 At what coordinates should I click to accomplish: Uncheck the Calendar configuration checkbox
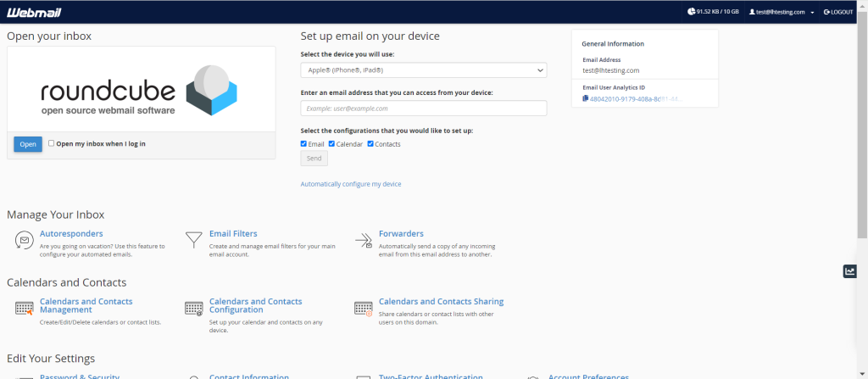click(331, 144)
